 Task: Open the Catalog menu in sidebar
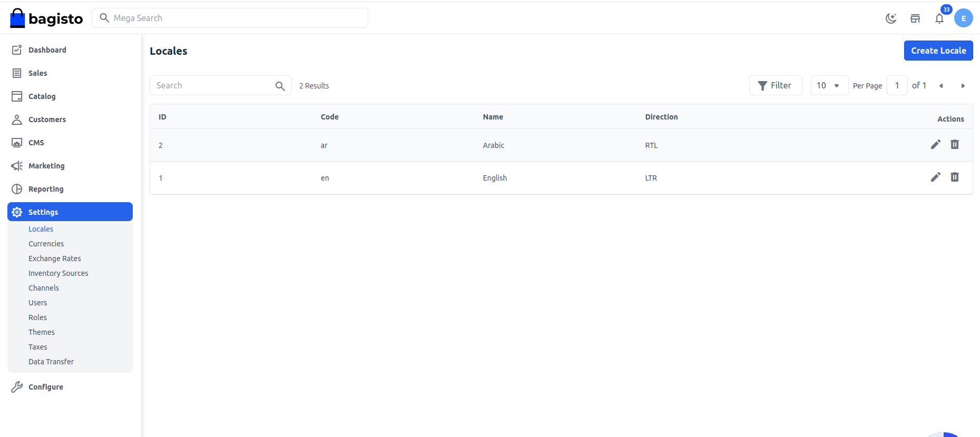click(x=42, y=96)
